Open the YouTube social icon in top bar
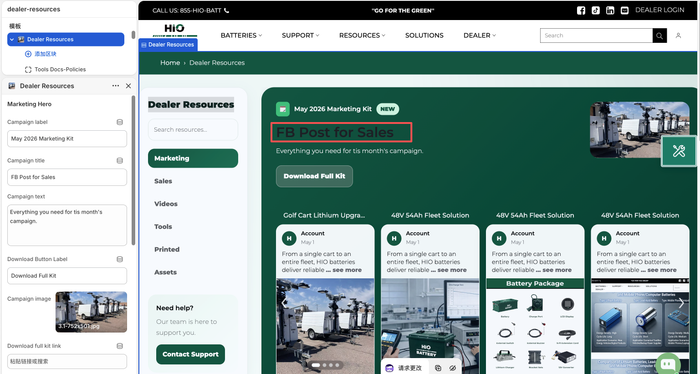 point(625,10)
